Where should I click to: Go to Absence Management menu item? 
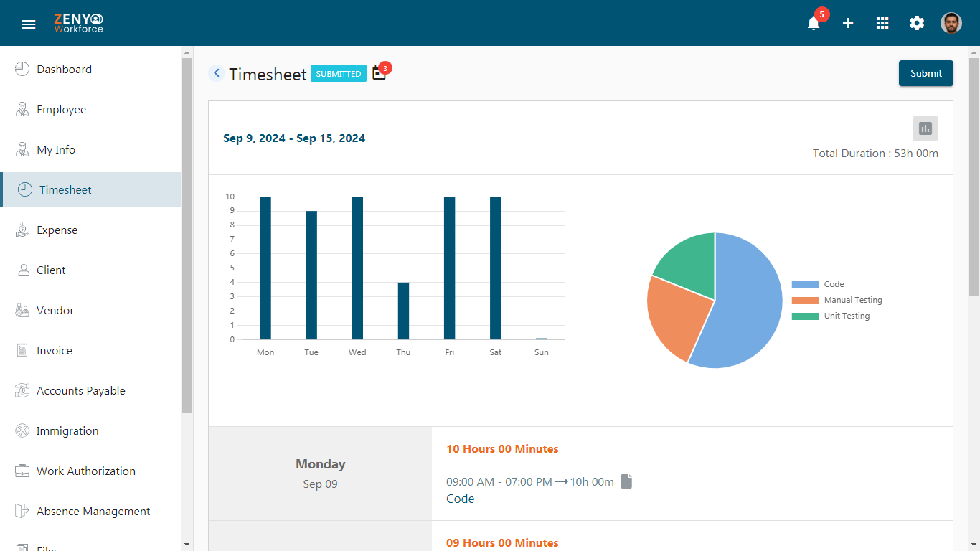(90, 511)
